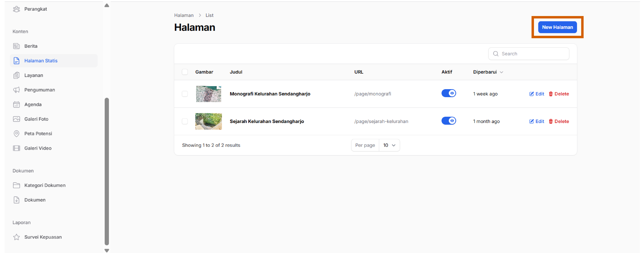Open Galeri Foto menu item
The height and width of the screenshot is (253, 644).
coord(54,119)
